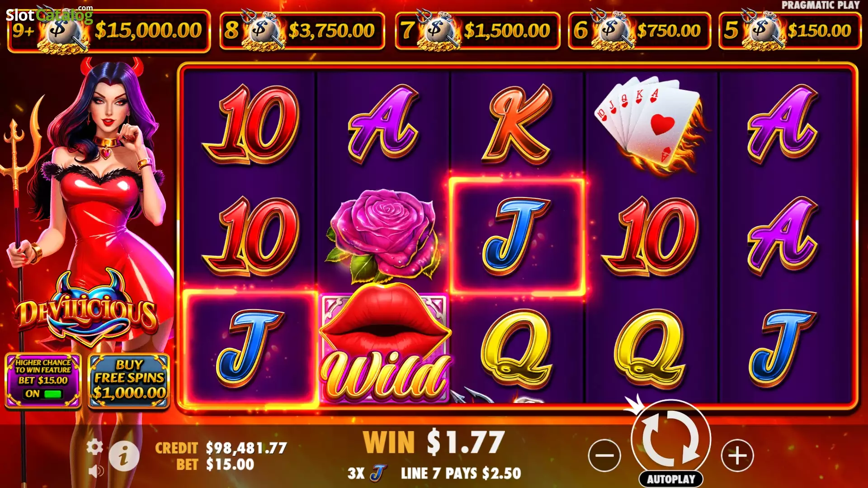The width and height of the screenshot is (868, 488).
Task: Click the SlotCatalog.com logo link
Action: pyautogui.click(x=49, y=14)
